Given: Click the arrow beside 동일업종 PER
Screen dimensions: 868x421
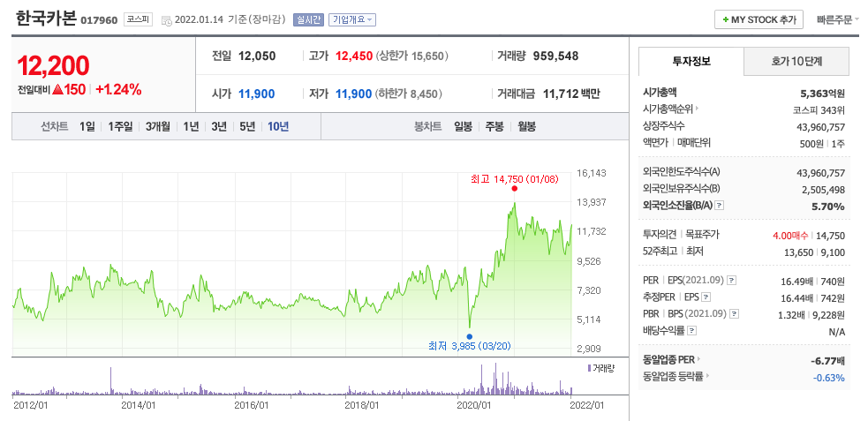Looking at the screenshot, I should (x=700, y=359).
